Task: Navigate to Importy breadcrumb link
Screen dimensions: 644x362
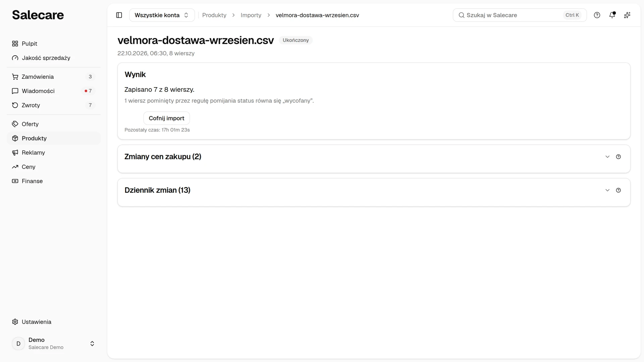Action: [251, 15]
